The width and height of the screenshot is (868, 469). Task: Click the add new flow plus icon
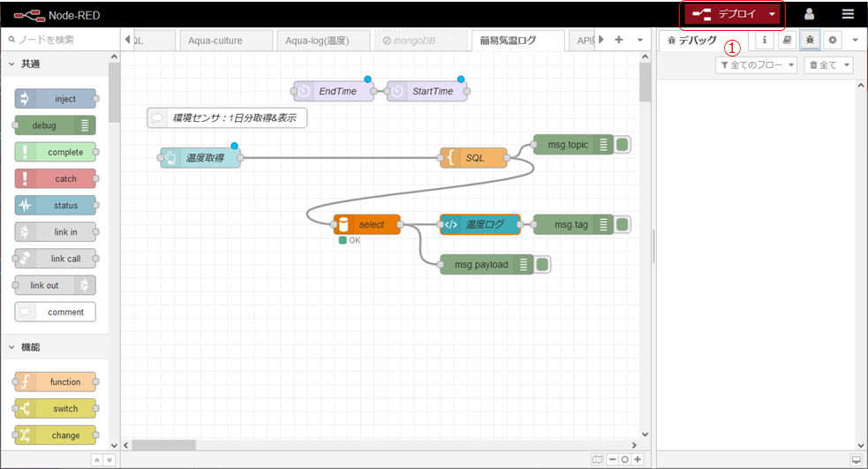618,41
